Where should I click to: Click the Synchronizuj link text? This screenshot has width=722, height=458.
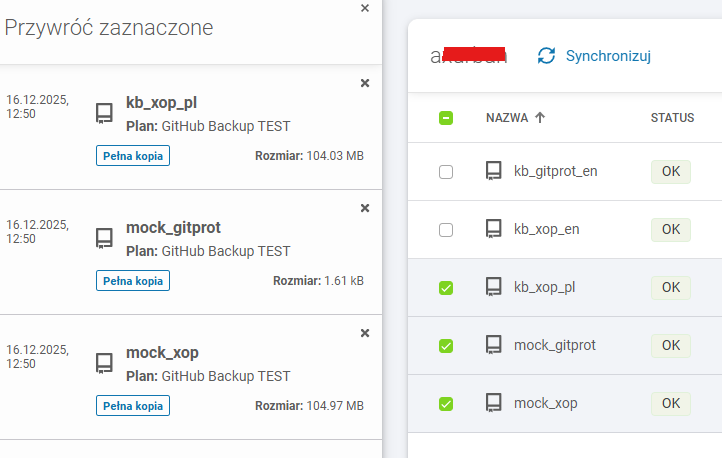click(608, 56)
